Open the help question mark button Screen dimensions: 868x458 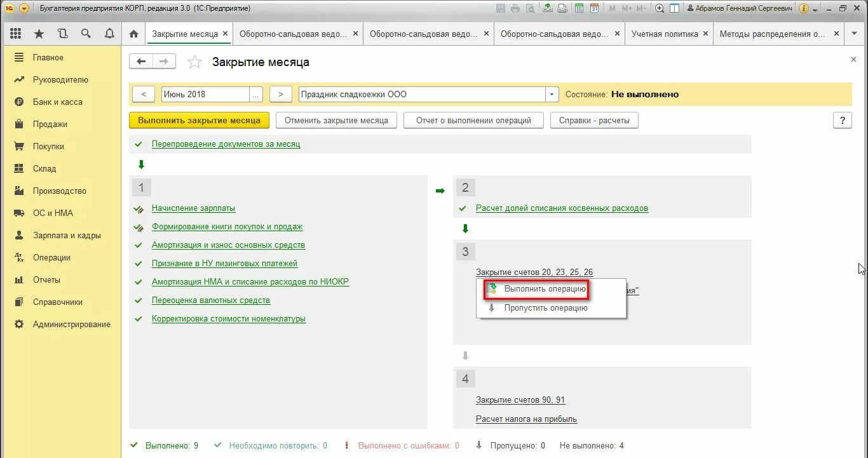pyautogui.click(x=843, y=121)
